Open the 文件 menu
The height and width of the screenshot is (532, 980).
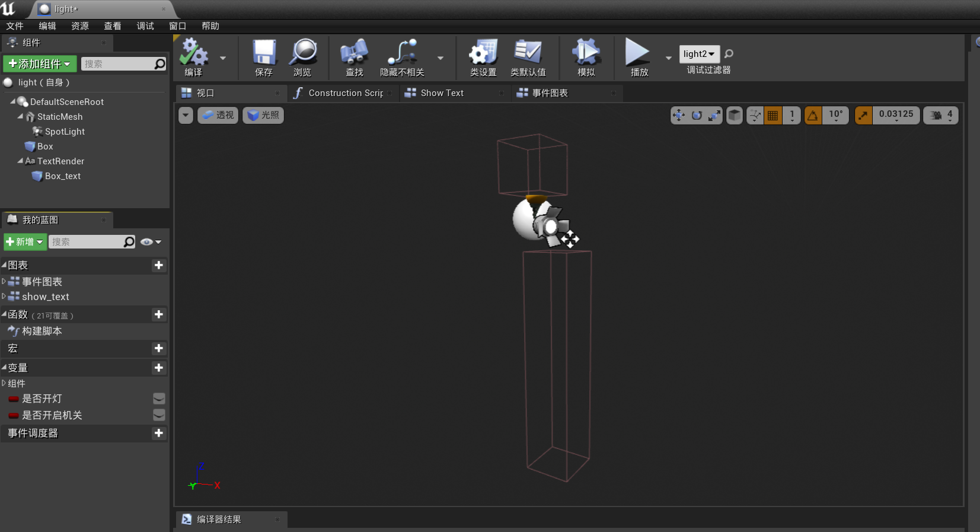[x=15, y=26]
